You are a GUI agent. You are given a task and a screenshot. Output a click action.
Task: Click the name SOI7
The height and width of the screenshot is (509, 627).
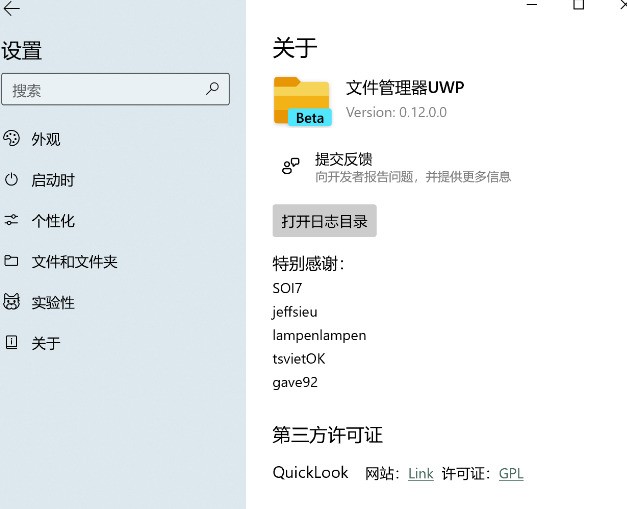(x=287, y=288)
